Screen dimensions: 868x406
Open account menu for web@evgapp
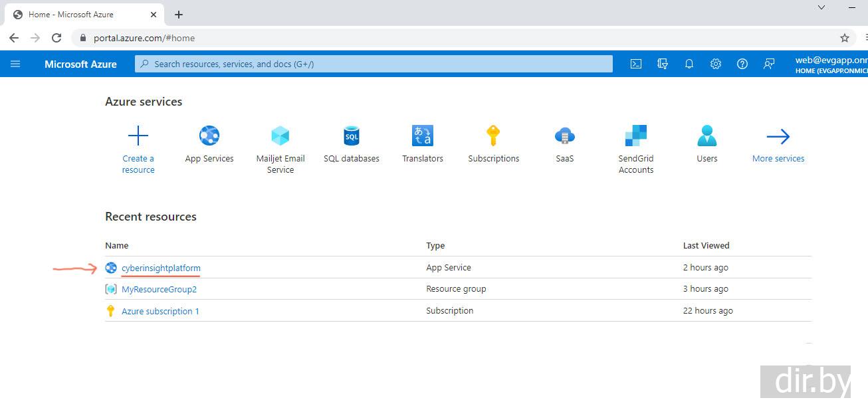pos(831,64)
